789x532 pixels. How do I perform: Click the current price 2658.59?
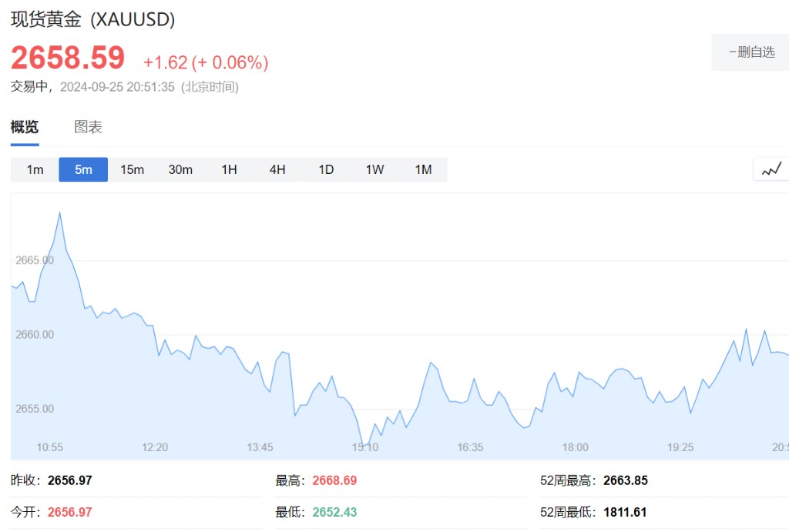point(68,59)
